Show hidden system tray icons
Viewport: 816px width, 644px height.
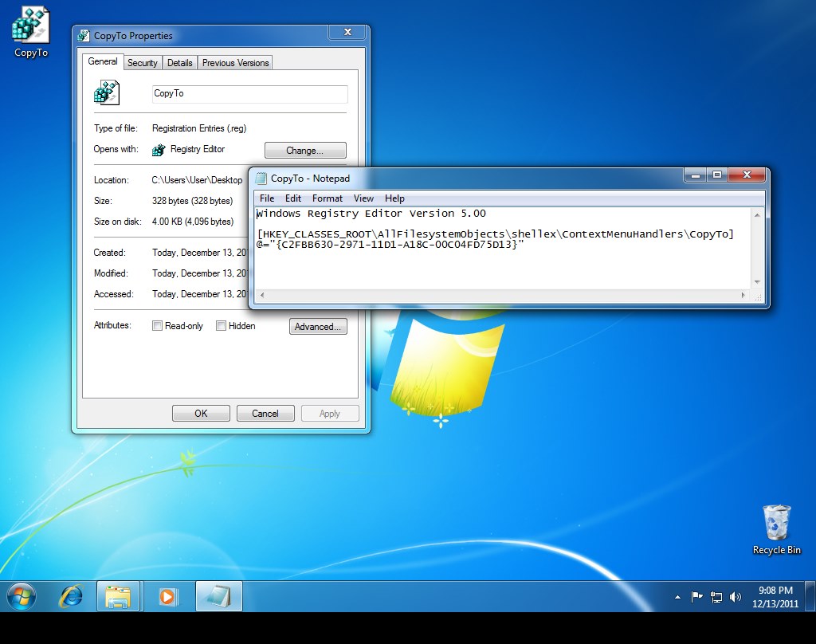tap(677, 597)
